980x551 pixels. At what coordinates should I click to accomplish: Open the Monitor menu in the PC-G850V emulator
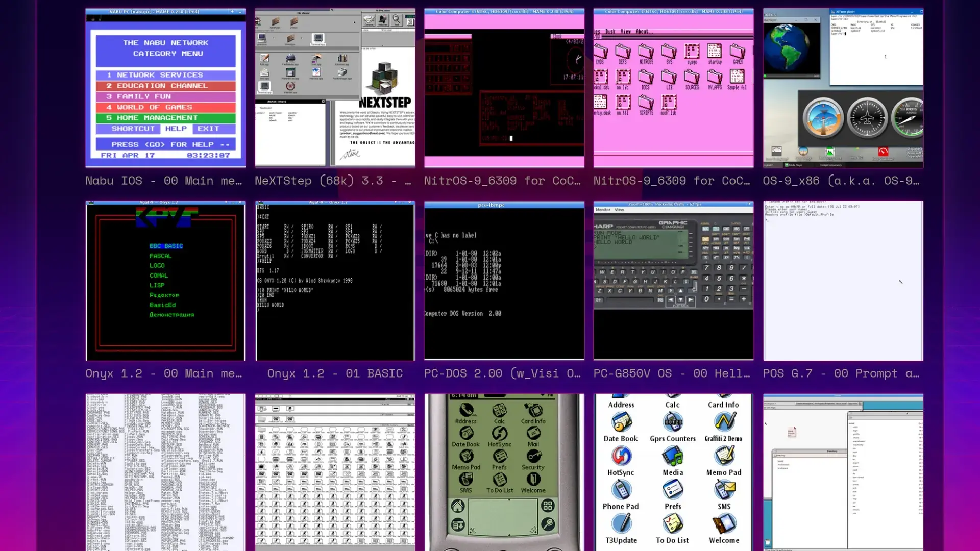pyautogui.click(x=603, y=210)
